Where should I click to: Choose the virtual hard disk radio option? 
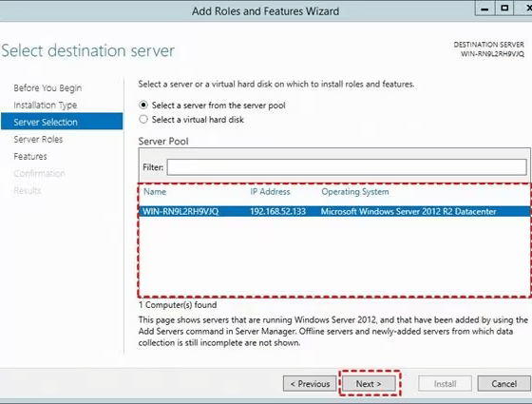(143, 120)
